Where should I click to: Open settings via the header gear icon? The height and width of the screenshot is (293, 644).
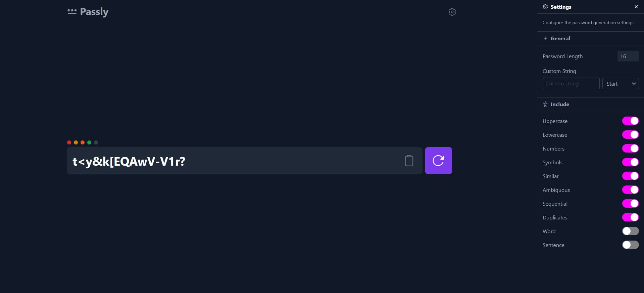pos(452,12)
